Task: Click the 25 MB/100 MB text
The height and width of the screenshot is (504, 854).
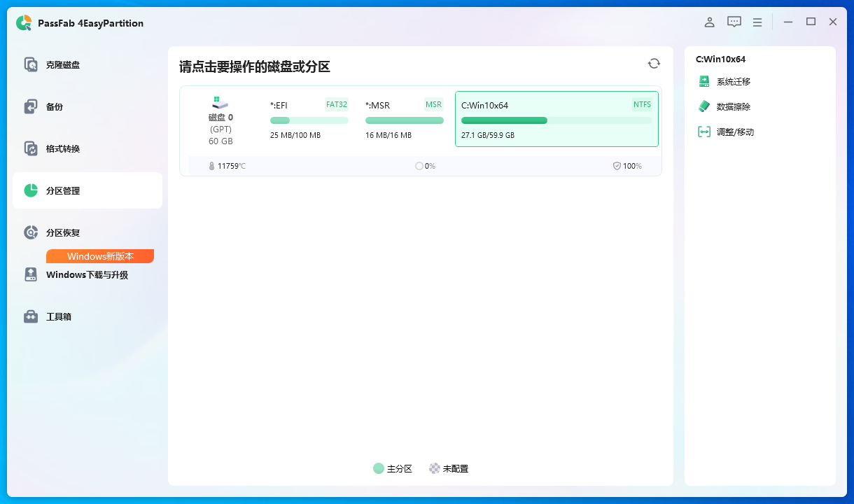Action: pos(295,135)
